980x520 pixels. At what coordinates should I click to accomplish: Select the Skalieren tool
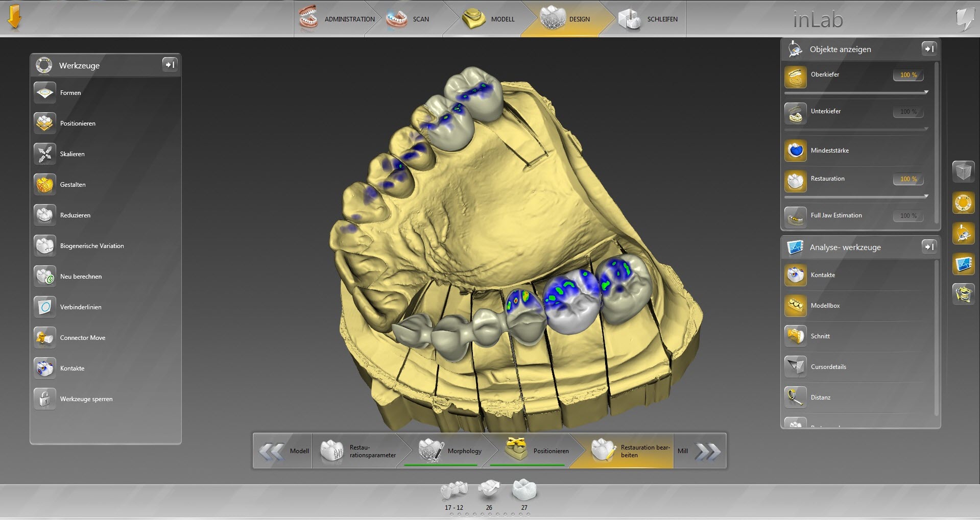coord(45,154)
